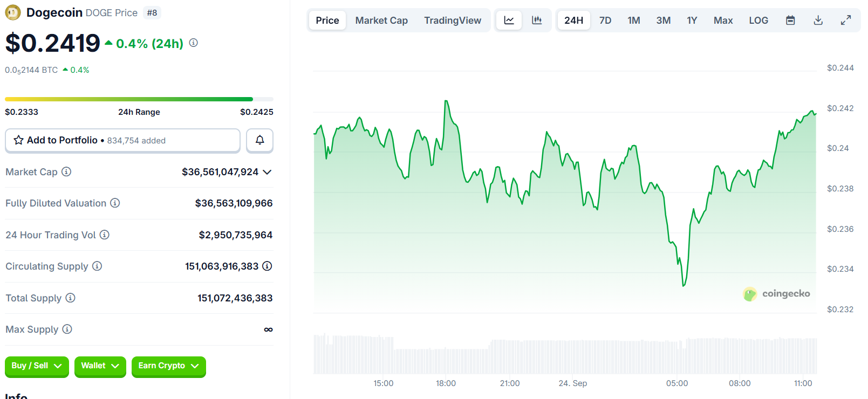Download the chart data

pyautogui.click(x=818, y=20)
